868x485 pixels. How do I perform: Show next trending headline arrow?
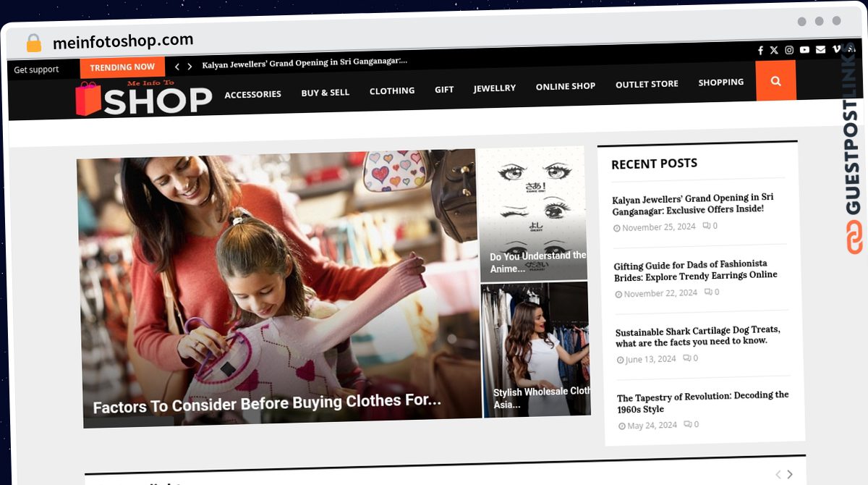190,66
